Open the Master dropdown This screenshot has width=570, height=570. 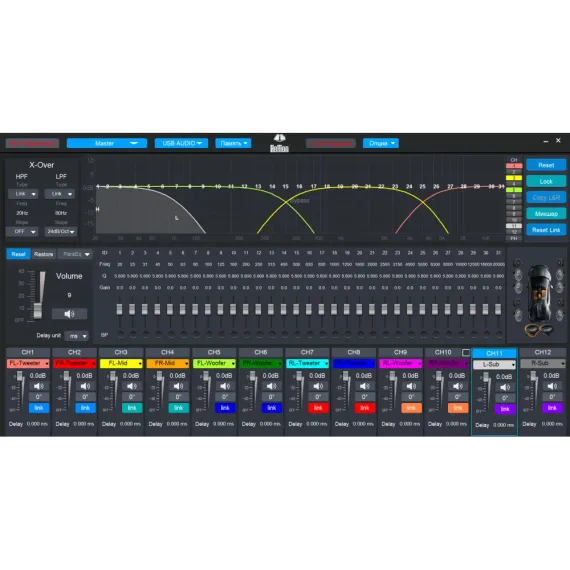click(x=107, y=143)
